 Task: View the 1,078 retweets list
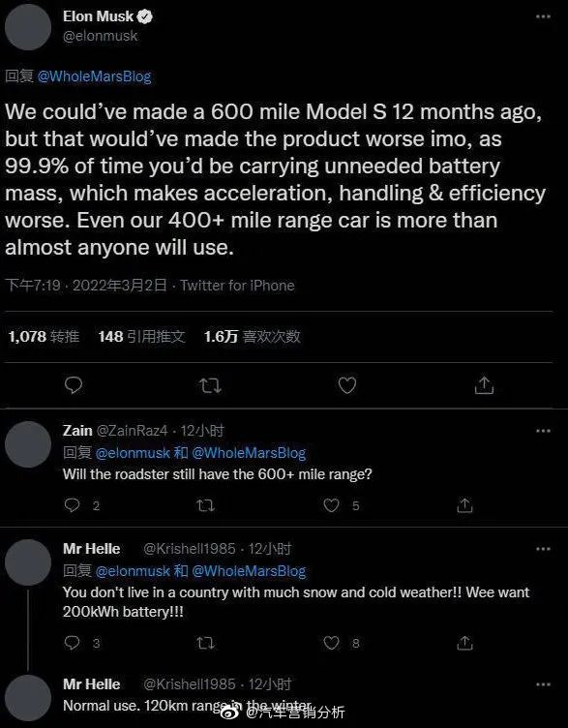pyautogui.click(x=44, y=336)
